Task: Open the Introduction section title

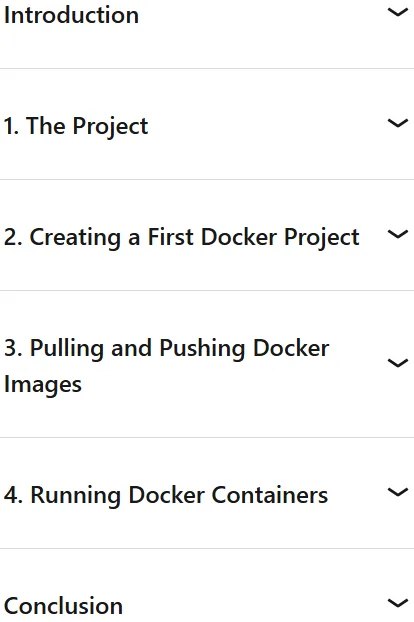Action: point(71,15)
